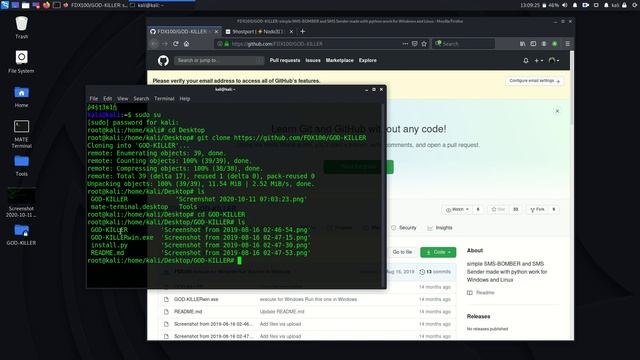The width and height of the screenshot is (640, 360).
Task: Launch MATE Terminal from the desktop
Action: [x=22, y=134]
